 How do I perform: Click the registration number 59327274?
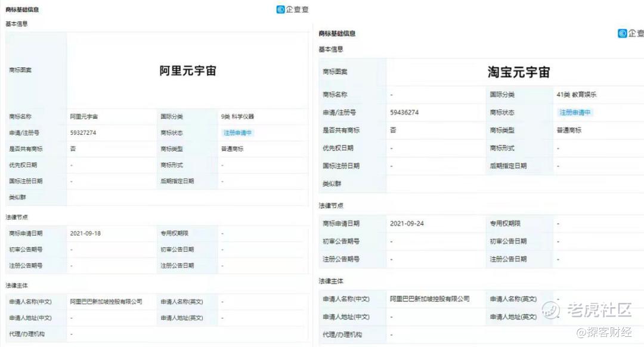tap(83, 132)
